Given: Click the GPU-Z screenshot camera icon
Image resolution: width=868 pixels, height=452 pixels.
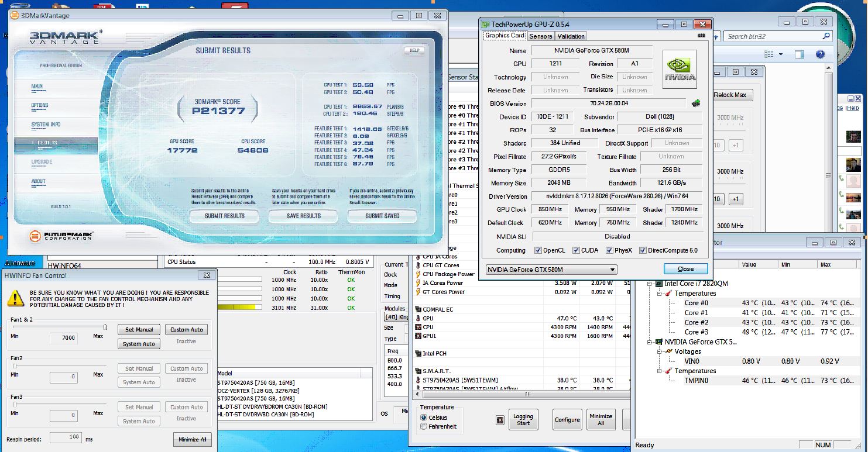Looking at the screenshot, I should point(702,36).
